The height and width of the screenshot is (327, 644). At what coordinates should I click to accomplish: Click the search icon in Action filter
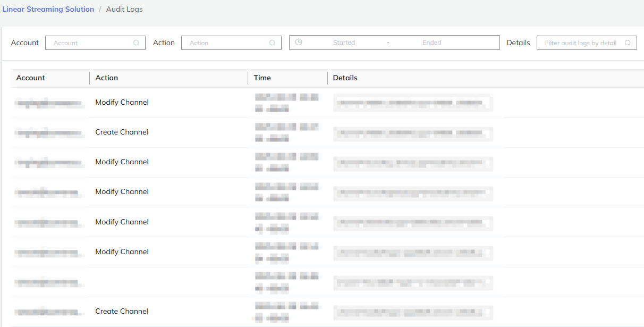point(272,43)
